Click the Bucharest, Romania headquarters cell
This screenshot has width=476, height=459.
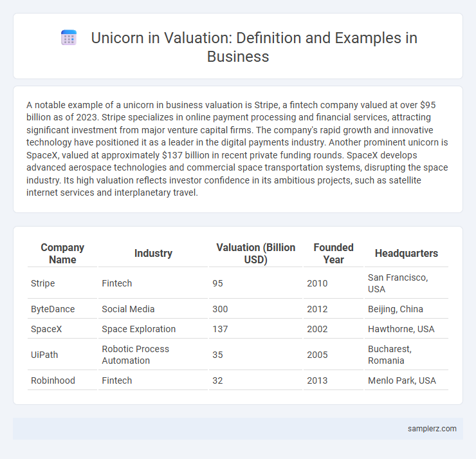tap(406, 355)
